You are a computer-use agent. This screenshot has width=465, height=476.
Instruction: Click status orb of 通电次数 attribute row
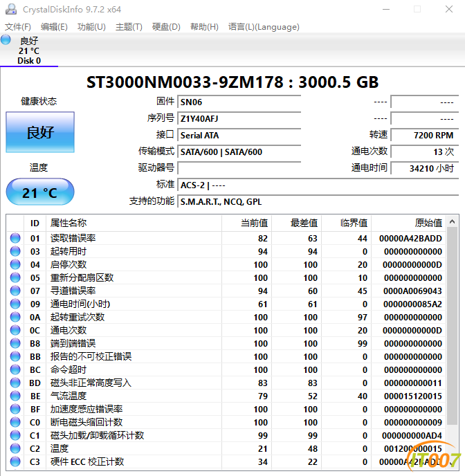click(15, 331)
